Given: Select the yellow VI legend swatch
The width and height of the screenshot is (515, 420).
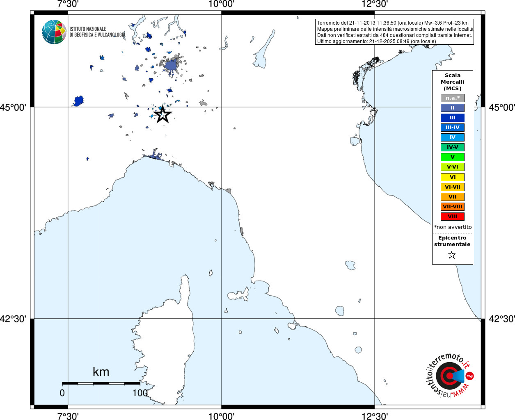Looking at the screenshot, I should (x=453, y=177).
